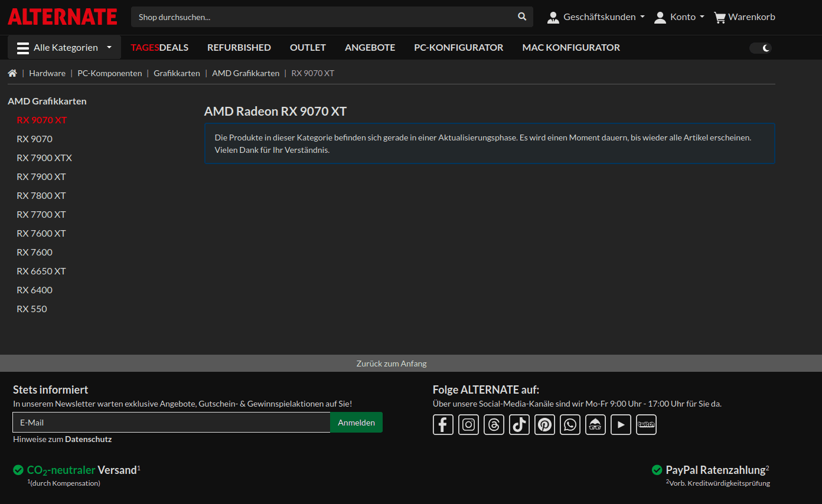Select RX 7600 in sidebar
The height and width of the screenshot is (504, 822).
34,252
